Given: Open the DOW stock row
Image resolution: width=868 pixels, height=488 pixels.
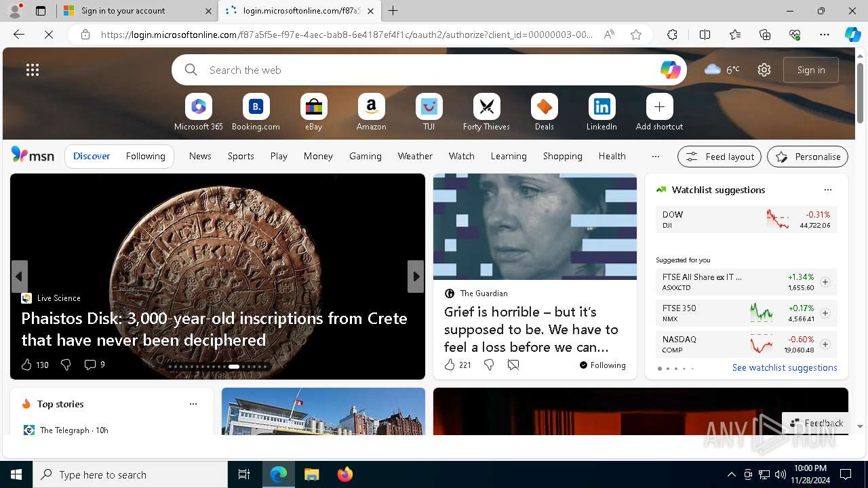Looking at the screenshot, I should (x=747, y=220).
